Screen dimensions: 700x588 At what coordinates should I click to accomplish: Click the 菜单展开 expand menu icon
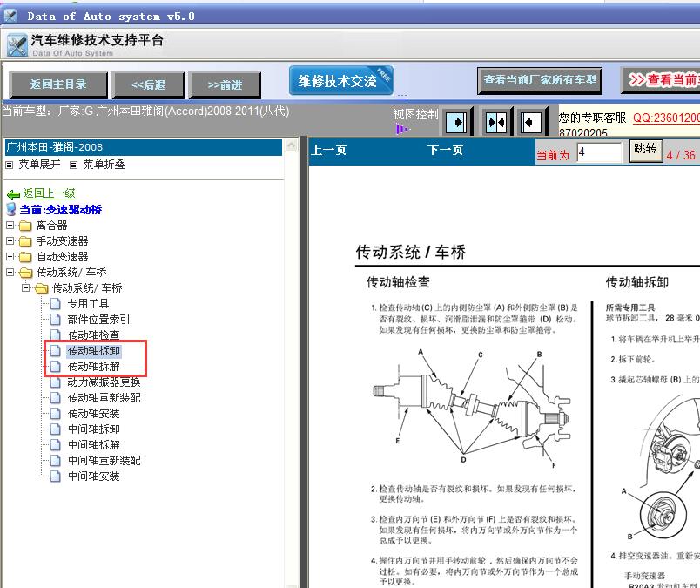(x=9, y=165)
